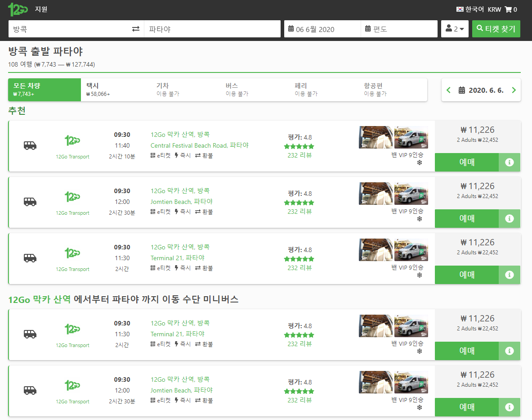Open 232 리뷰 link in Central Festival row

point(299,155)
